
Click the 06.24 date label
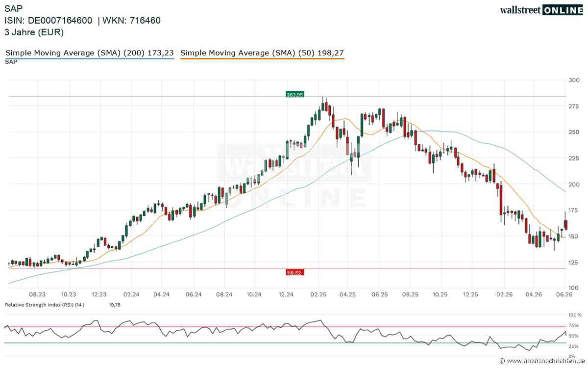194,294
